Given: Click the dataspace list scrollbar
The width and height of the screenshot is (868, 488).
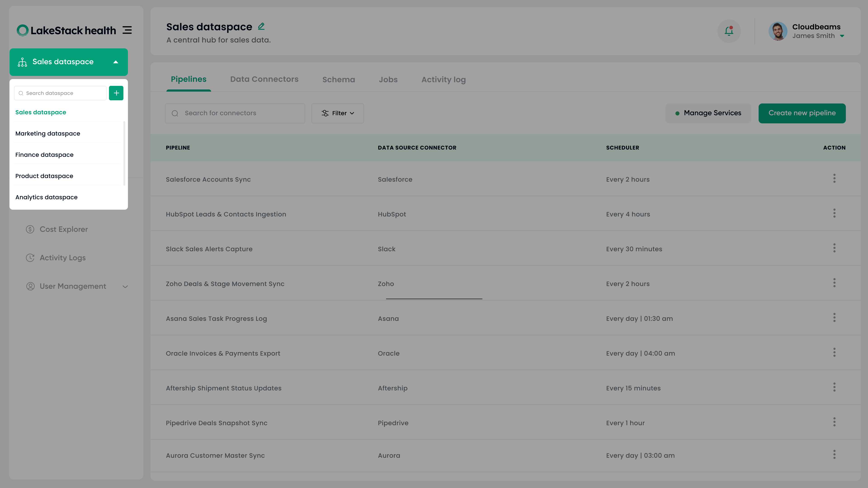Looking at the screenshot, I should (124, 153).
